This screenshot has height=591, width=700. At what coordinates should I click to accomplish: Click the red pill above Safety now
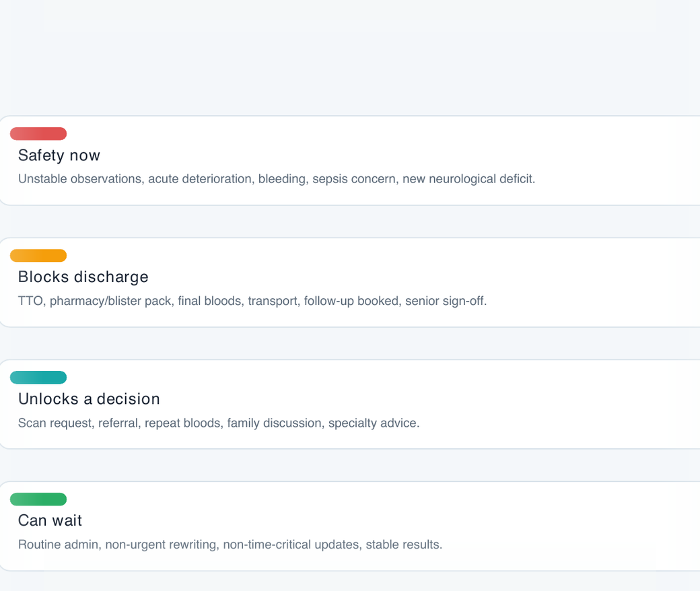click(38, 133)
